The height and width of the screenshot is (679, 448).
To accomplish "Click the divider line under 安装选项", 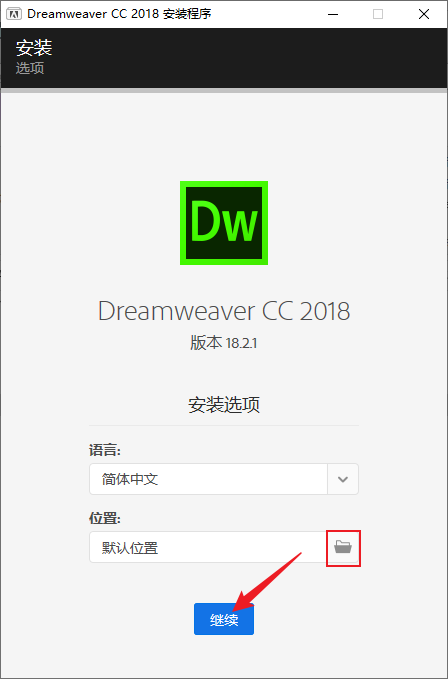I will tap(224, 425).
